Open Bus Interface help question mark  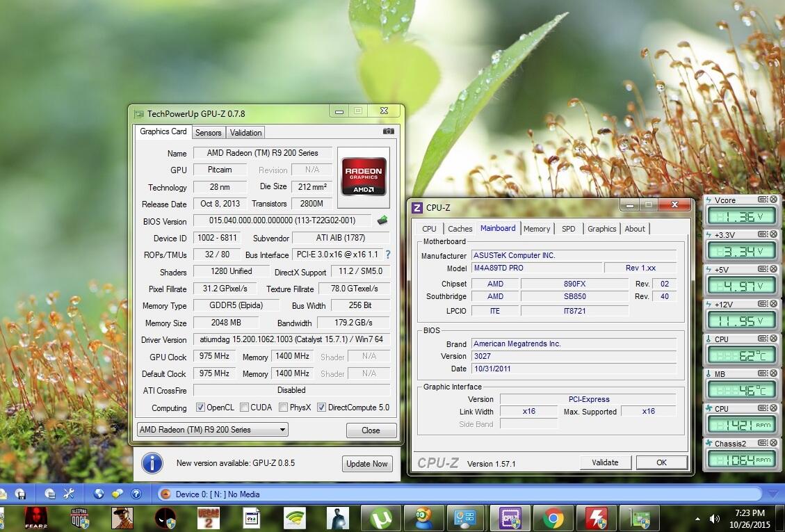[388, 255]
